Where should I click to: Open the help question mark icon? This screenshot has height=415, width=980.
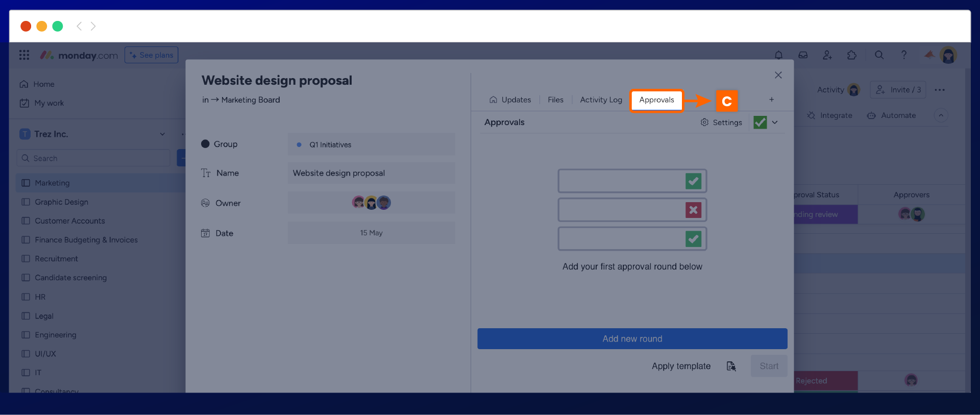pos(903,55)
